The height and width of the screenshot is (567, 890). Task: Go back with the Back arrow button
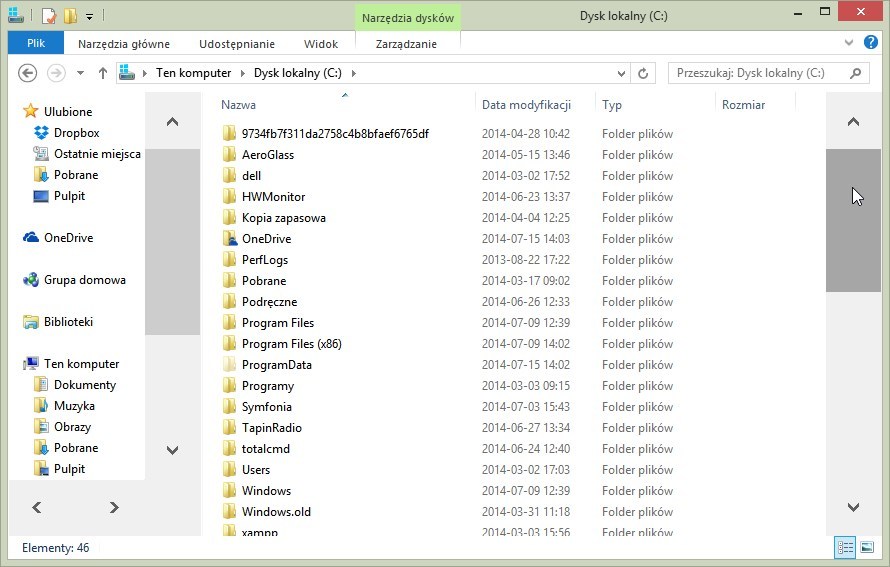[x=27, y=73]
